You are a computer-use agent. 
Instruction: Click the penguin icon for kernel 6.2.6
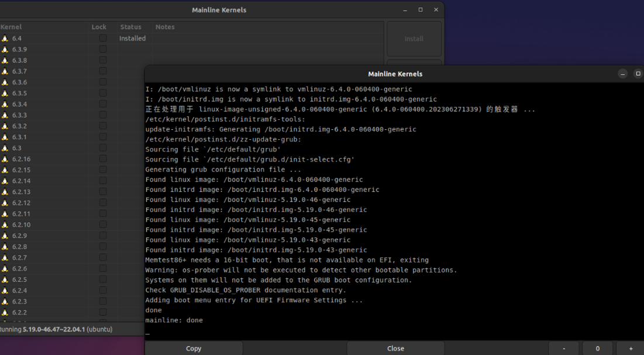point(5,268)
